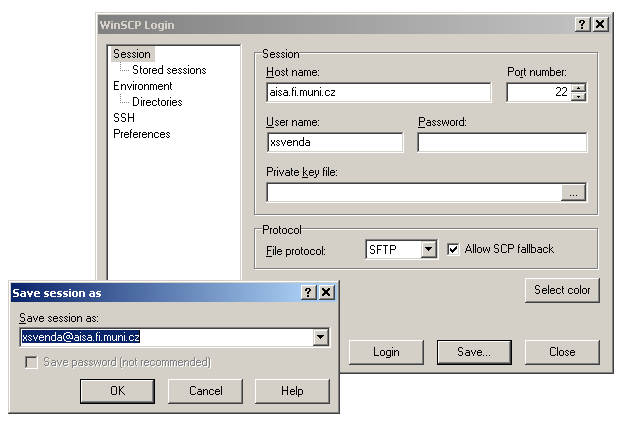Click Help in Save session dialog
The image size is (625, 422).
pyautogui.click(x=292, y=391)
